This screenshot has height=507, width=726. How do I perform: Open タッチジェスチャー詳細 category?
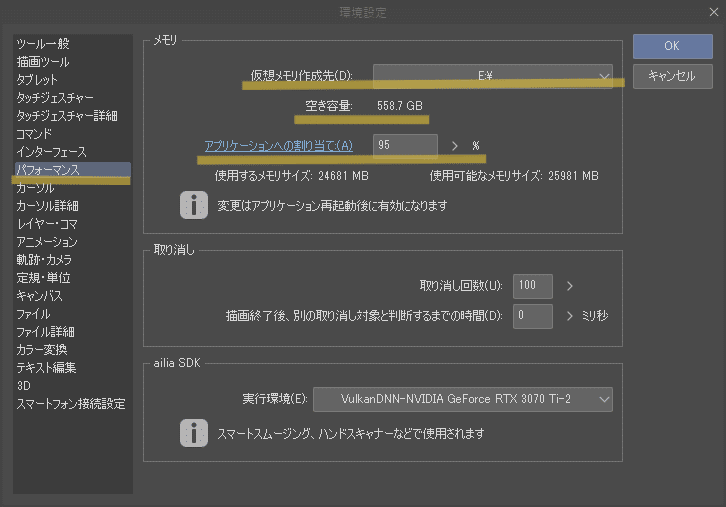pyautogui.click(x=67, y=116)
